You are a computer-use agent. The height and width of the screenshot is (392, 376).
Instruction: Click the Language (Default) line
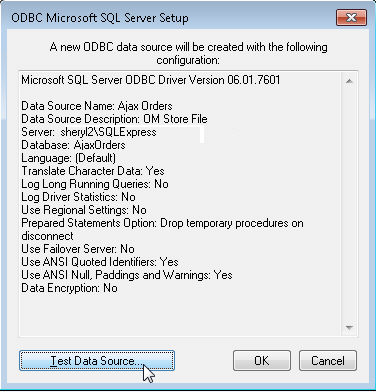point(69,158)
